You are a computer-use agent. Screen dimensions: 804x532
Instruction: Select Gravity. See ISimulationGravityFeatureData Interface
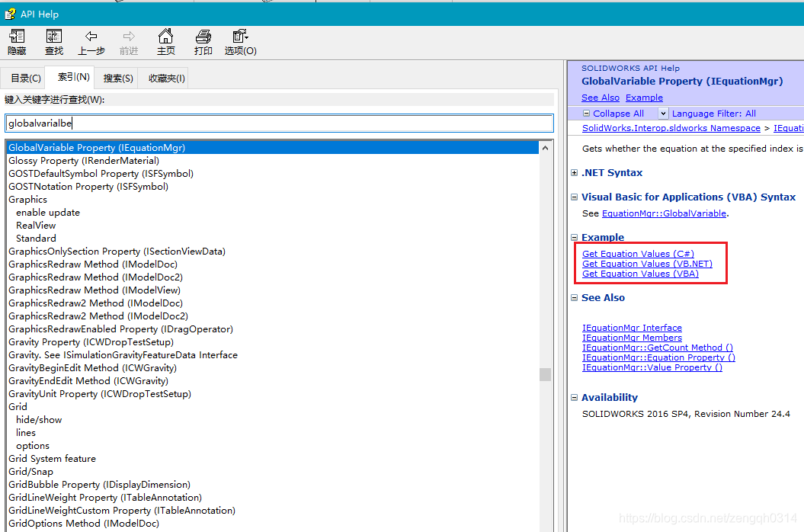click(x=123, y=355)
